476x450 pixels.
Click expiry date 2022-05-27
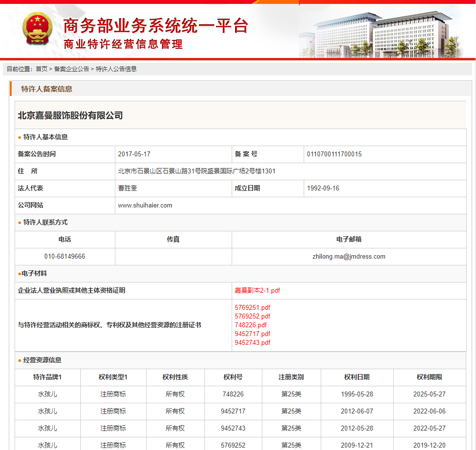(430, 428)
